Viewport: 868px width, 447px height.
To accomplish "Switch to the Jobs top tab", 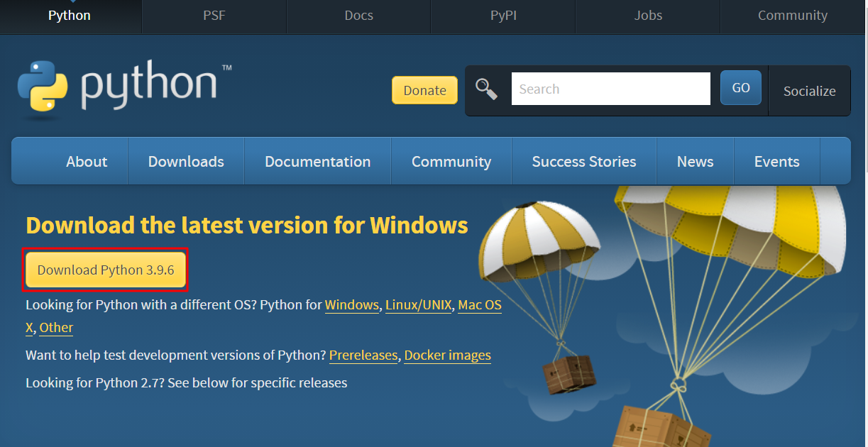I will point(647,16).
